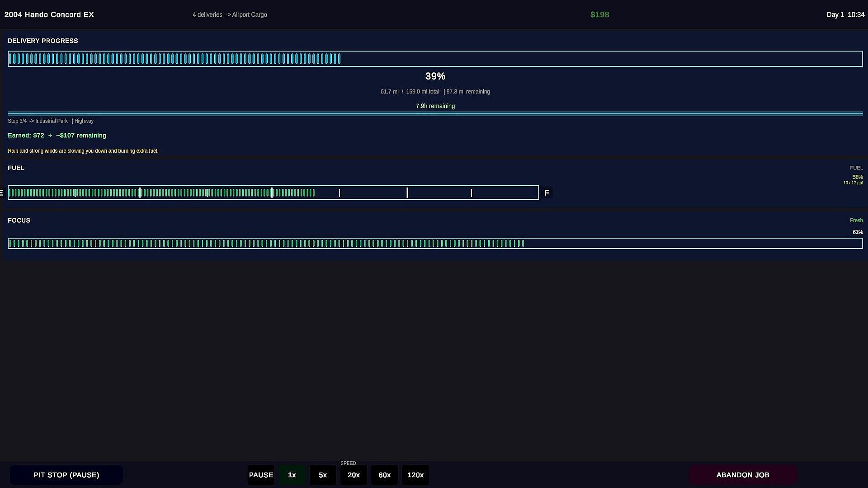Click '4 deliveries -> Airport Cargo' text
The width and height of the screenshot is (868, 488).
pos(230,14)
